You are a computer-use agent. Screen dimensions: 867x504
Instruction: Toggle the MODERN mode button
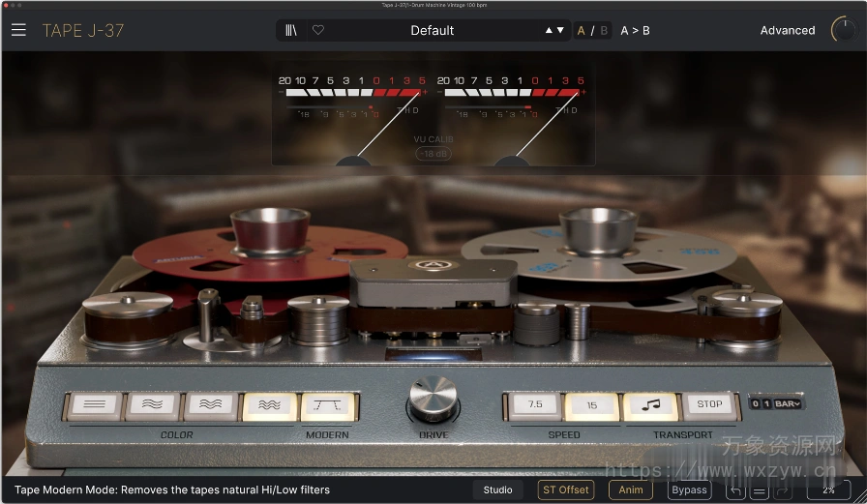point(327,405)
